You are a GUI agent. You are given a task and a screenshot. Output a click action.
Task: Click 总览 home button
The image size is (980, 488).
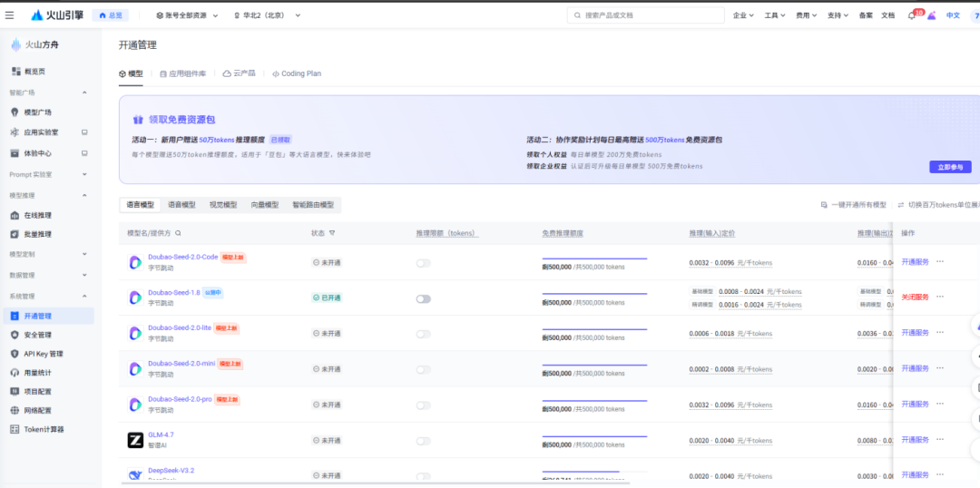[111, 15]
